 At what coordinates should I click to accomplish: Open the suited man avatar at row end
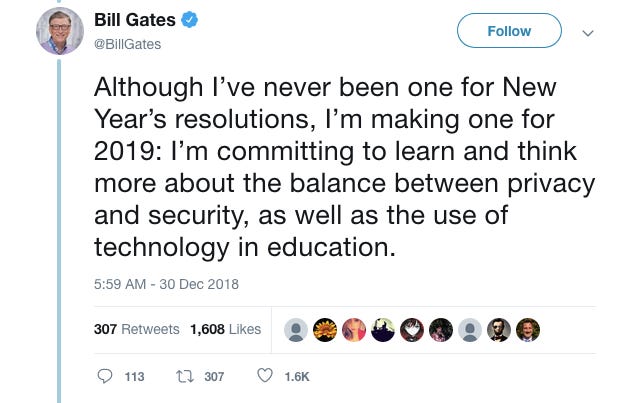[x=528, y=329]
